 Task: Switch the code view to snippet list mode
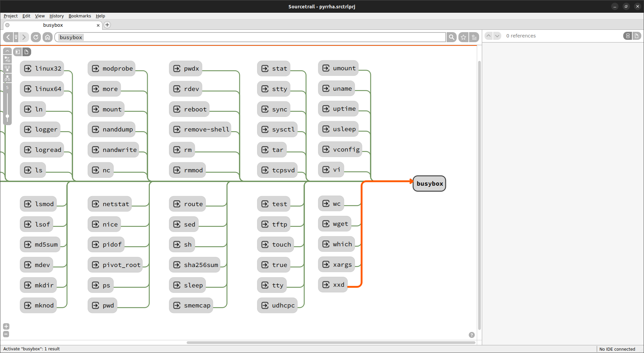pos(628,36)
